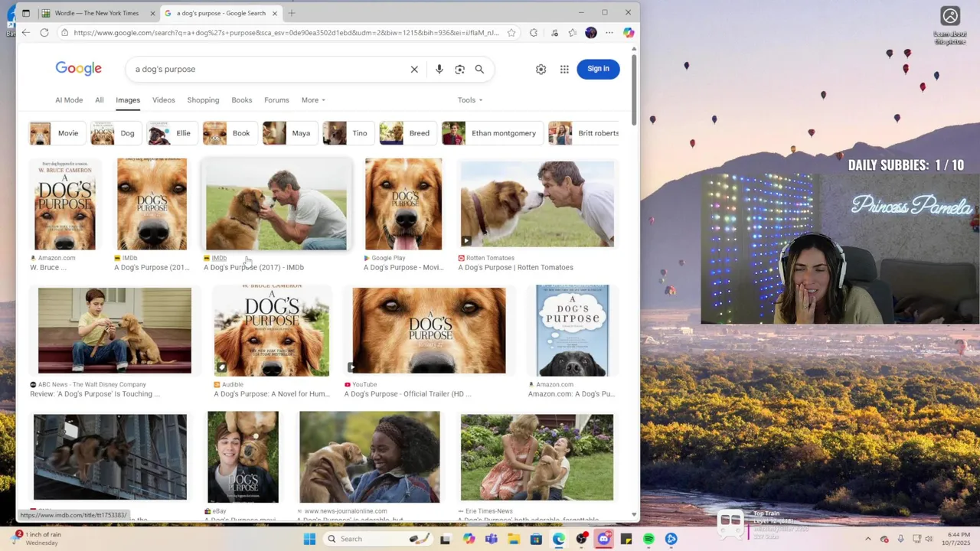Switch to AI Mode tab
The width and height of the screenshot is (980, 551).
[x=69, y=100]
